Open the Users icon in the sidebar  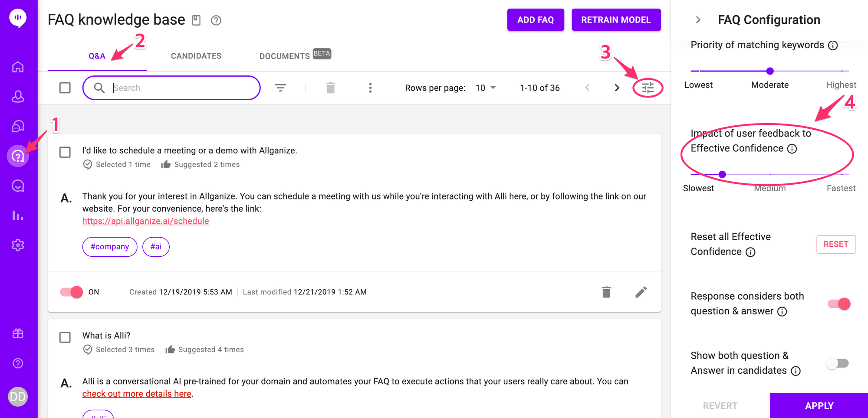[18, 96]
